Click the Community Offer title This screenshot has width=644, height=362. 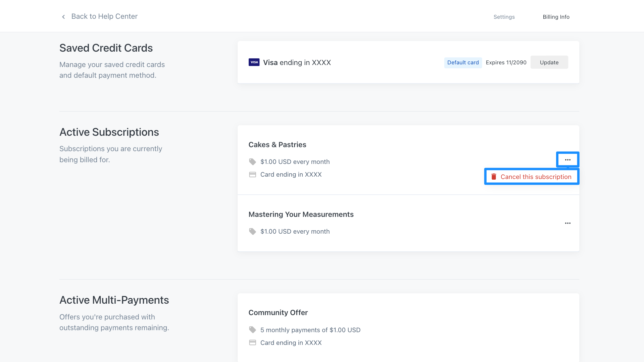coord(278,313)
